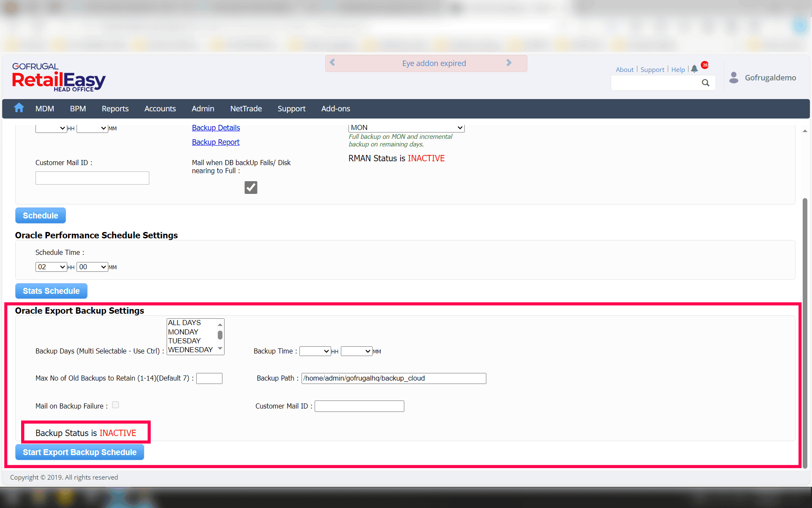Open the Reports menu
The image size is (812, 508).
(115, 109)
